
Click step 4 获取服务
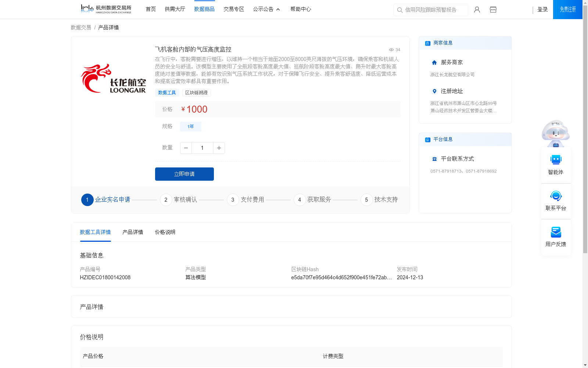pos(312,200)
